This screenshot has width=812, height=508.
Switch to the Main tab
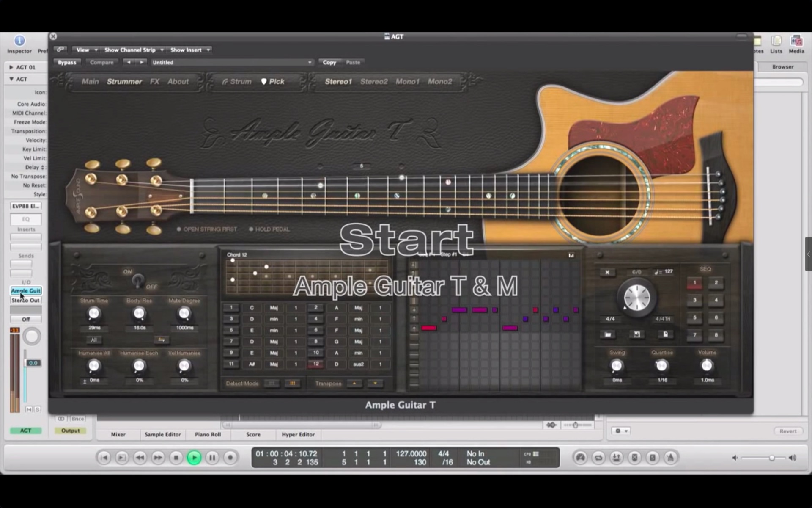tap(90, 81)
